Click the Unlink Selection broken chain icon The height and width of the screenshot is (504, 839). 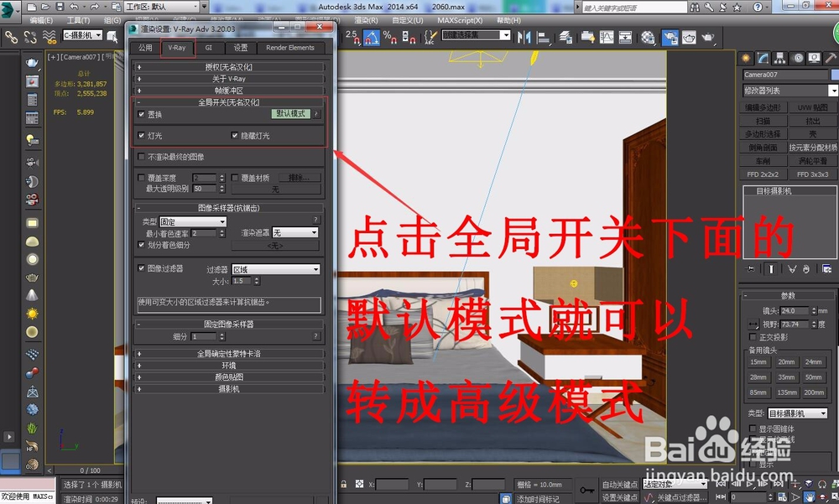30,37
